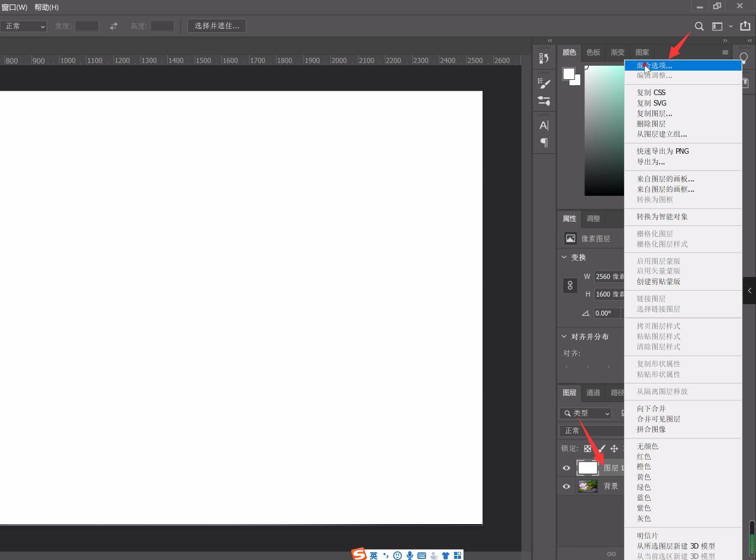Toggle Sogou English/Chinese language mode
This screenshot has height=560, width=756.
[x=374, y=555]
